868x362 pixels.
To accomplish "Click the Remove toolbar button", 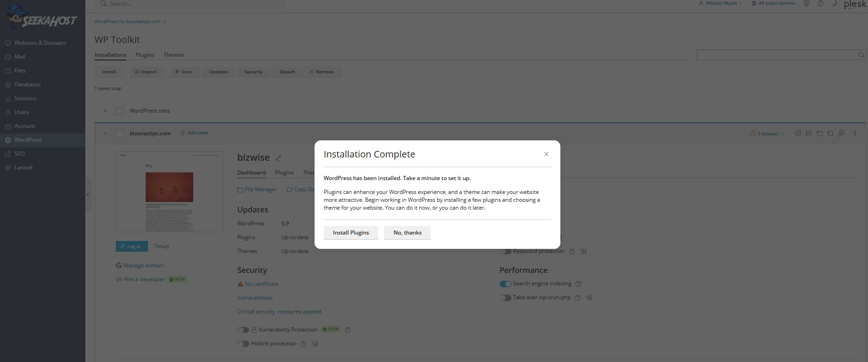I will pyautogui.click(x=322, y=72).
